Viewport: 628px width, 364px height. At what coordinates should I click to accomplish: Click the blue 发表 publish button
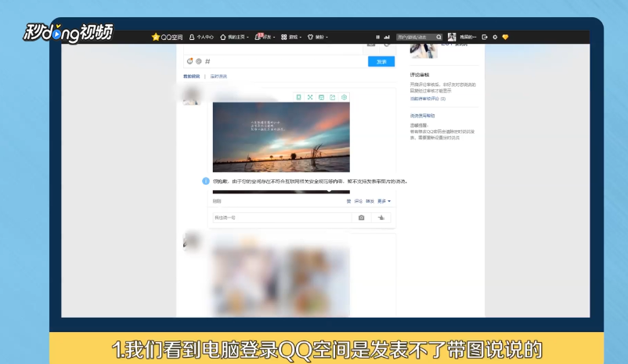(x=381, y=61)
